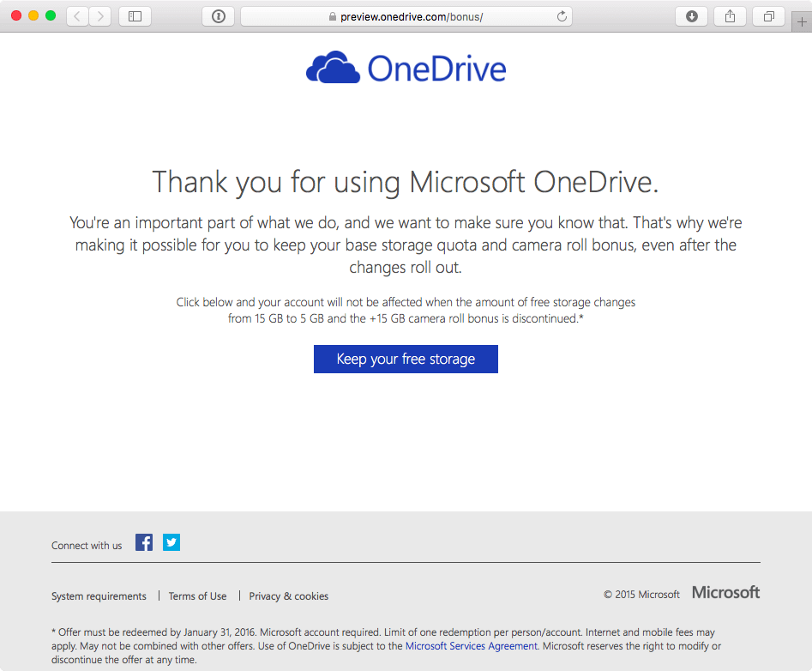Show the Safari sidebar
Screen dimensions: 812x671
135,16
